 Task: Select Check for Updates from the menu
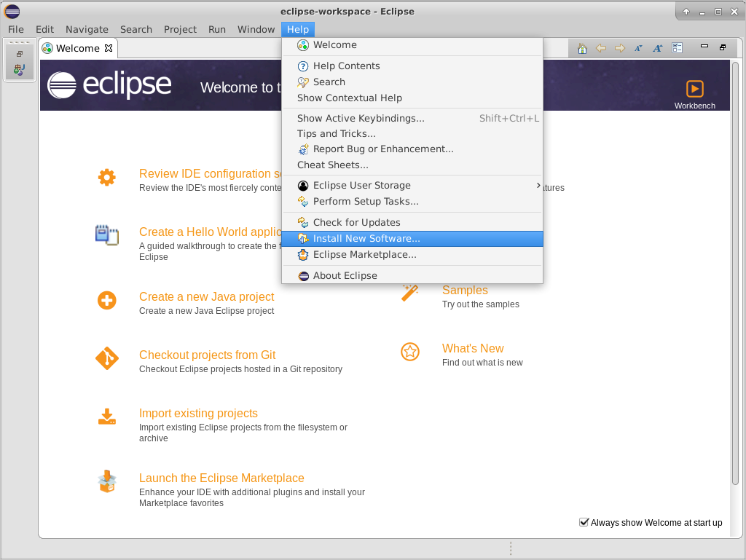tap(356, 221)
